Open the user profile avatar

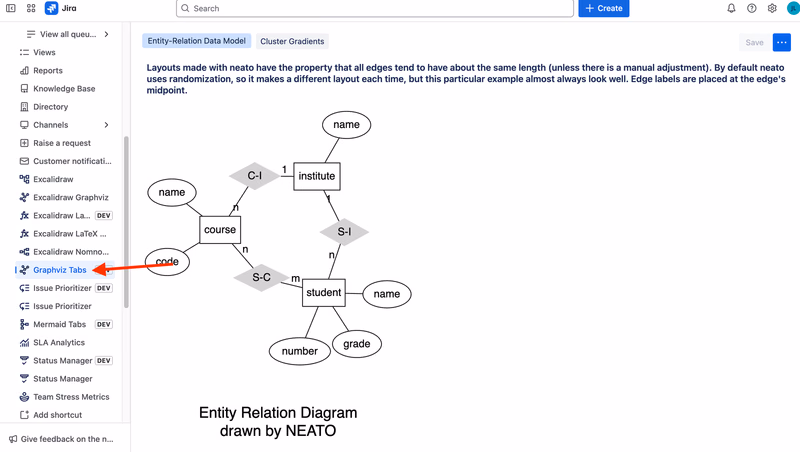point(793,8)
